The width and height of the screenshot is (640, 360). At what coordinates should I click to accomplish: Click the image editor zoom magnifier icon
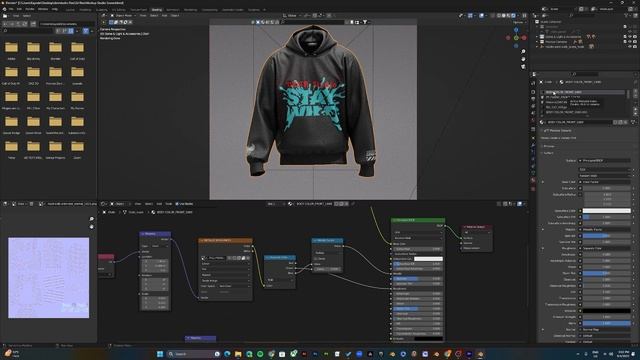pyautogui.click(x=92, y=219)
